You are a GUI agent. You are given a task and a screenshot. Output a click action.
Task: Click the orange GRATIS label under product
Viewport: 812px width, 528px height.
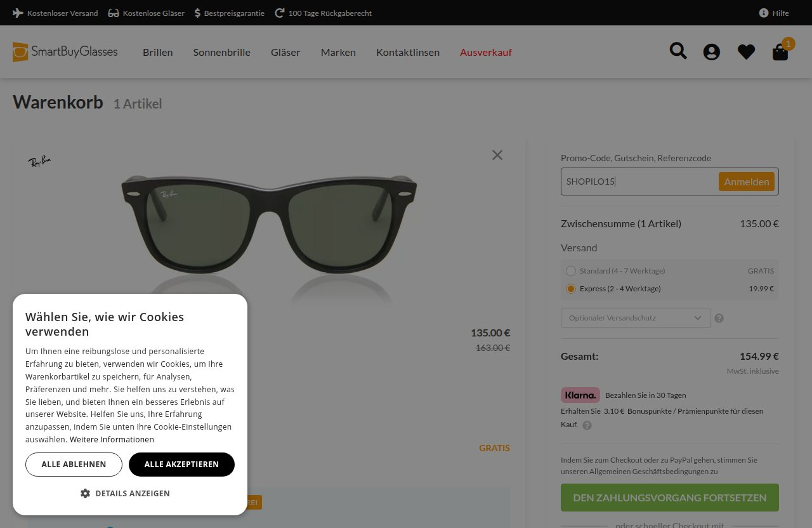[494, 448]
